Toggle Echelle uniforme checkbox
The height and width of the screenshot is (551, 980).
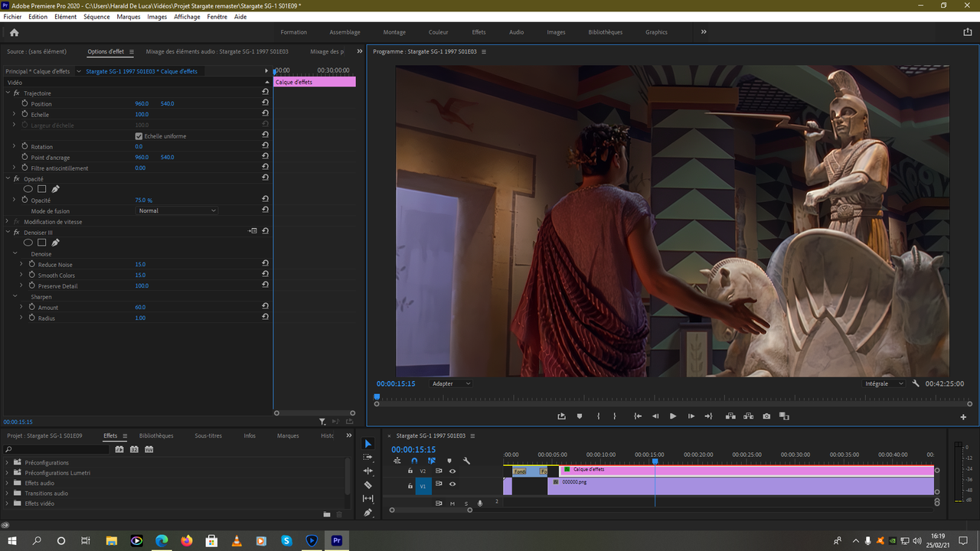click(x=139, y=136)
